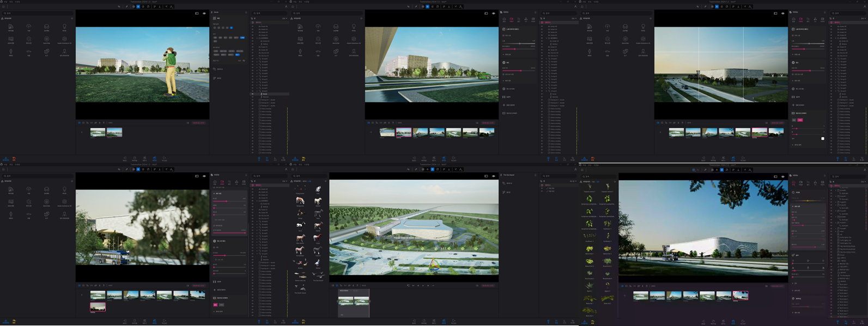Select pink highlighted tab in blurred-foliage window properties

point(222,182)
